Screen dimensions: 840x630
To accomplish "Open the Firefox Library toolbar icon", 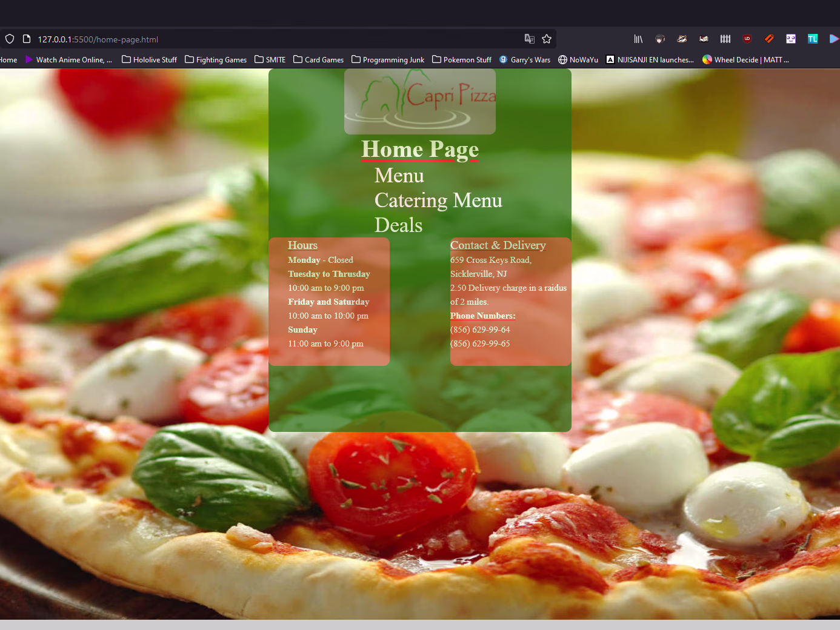I will (638, 39).
